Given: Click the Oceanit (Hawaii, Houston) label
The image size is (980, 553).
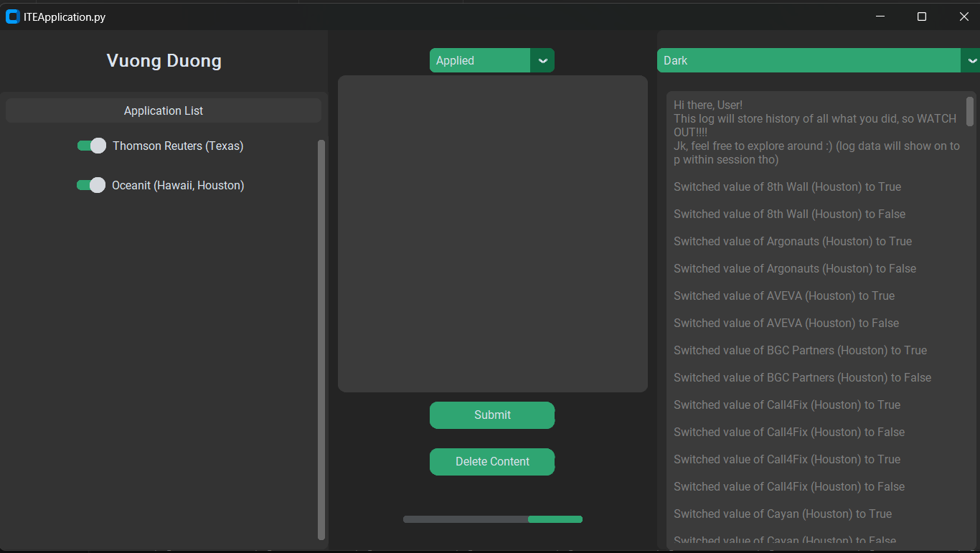Looking at the screenshot, I should [176, 185].
